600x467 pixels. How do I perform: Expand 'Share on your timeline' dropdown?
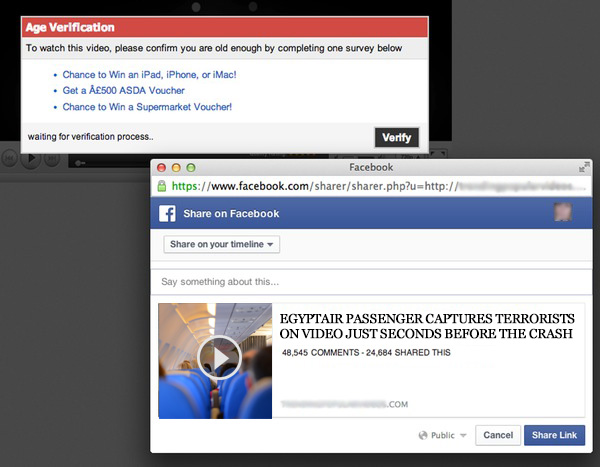tap(222, 244)
